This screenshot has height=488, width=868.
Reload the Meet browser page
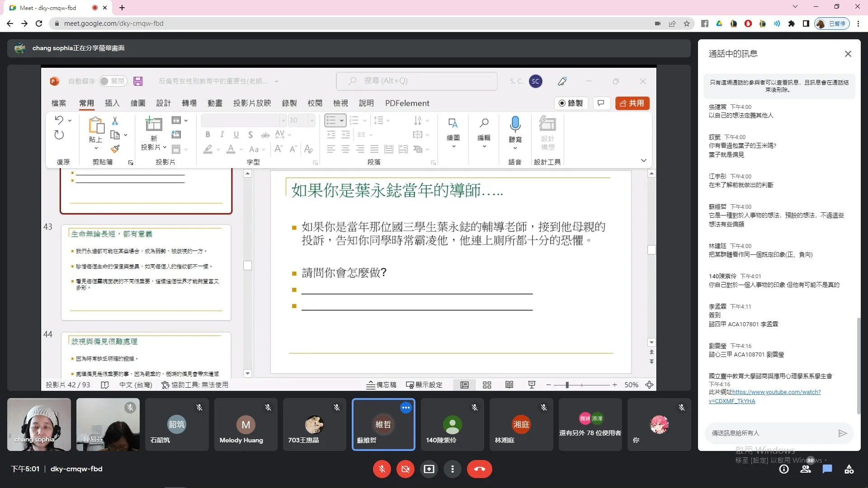pyautogui.click(x=39, y=23)
